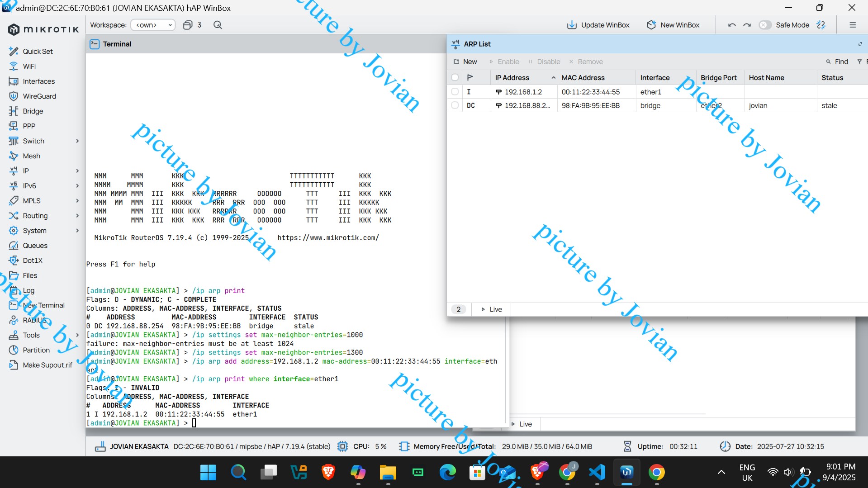
Task: Click the Status column header
Action: (842, 77)
